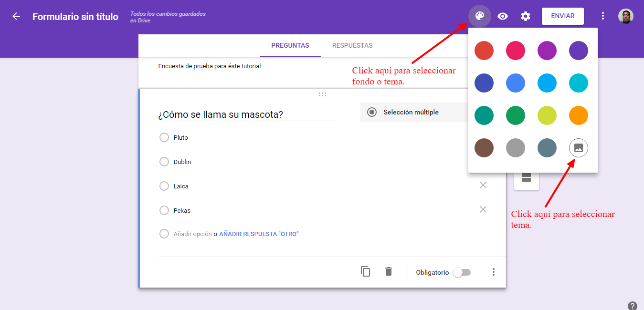Click the ENVIAR button
This screenshot has width=644, height=310.
(563, 16)
